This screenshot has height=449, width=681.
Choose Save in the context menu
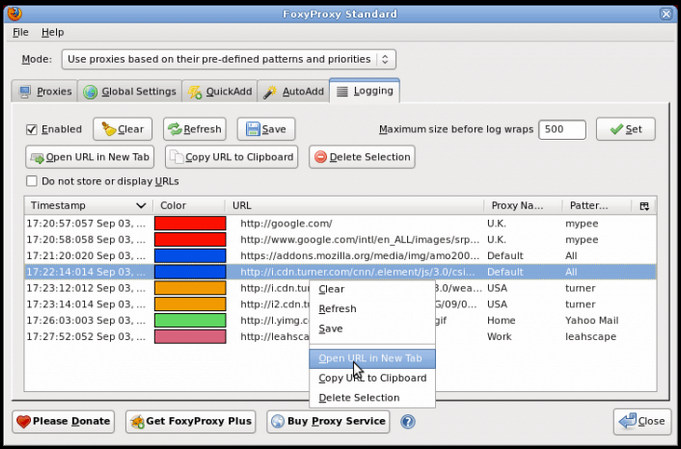point(372,329)
